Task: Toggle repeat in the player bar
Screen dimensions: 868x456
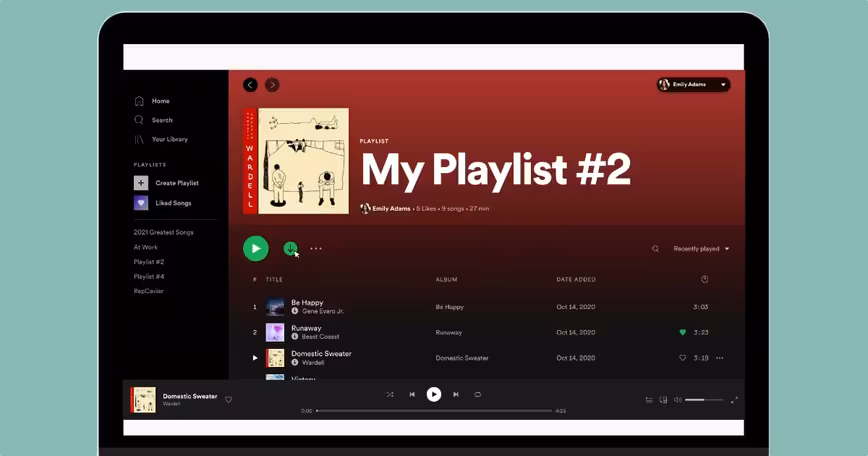Action: pyautogui.click(x=477, y=395)
